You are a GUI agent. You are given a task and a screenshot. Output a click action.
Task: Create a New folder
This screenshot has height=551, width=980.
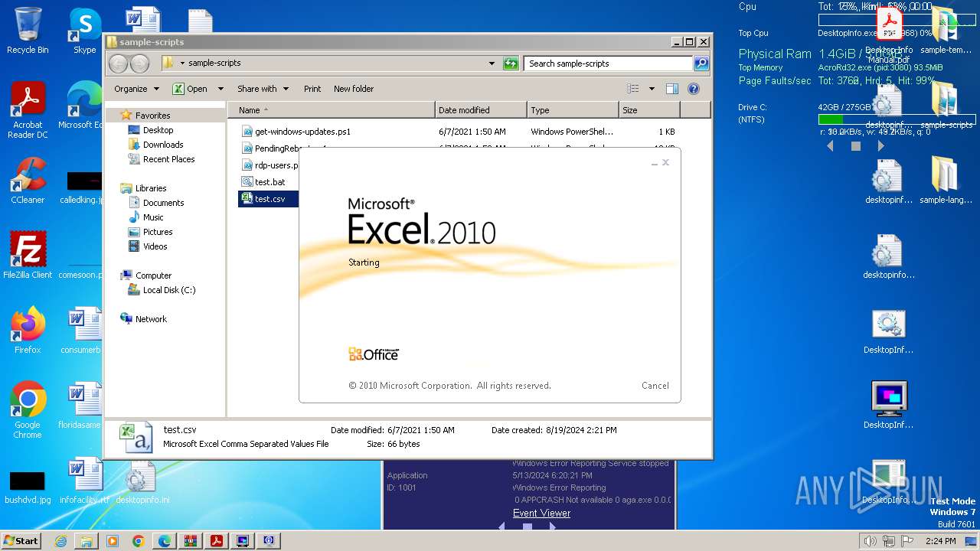354,89
